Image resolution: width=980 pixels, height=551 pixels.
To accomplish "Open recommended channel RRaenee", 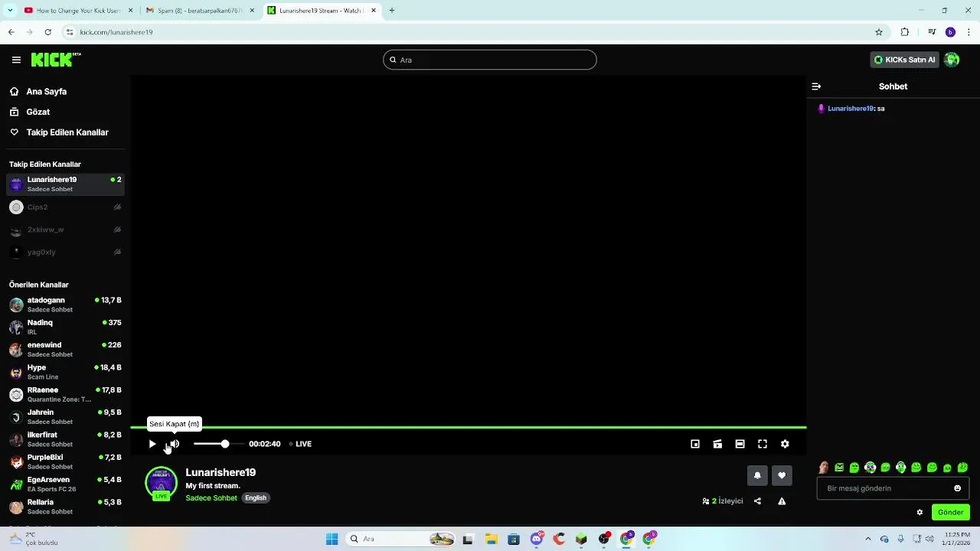I will click(x=65, y=394).
